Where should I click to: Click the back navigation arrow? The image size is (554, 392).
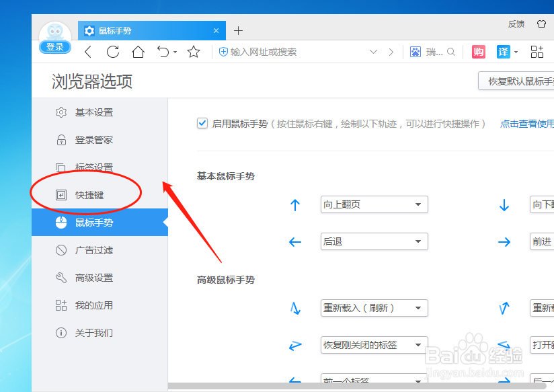coord(88,52)
